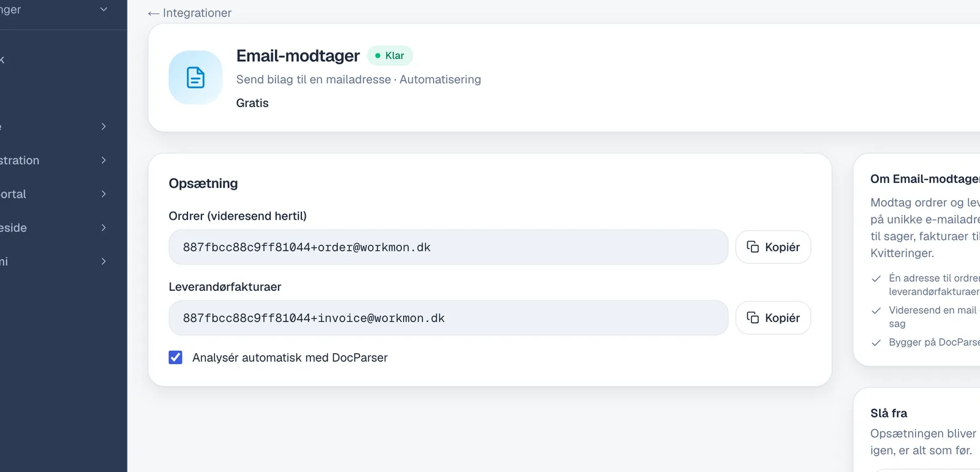Select the order@workmon.dk address field

448,247
